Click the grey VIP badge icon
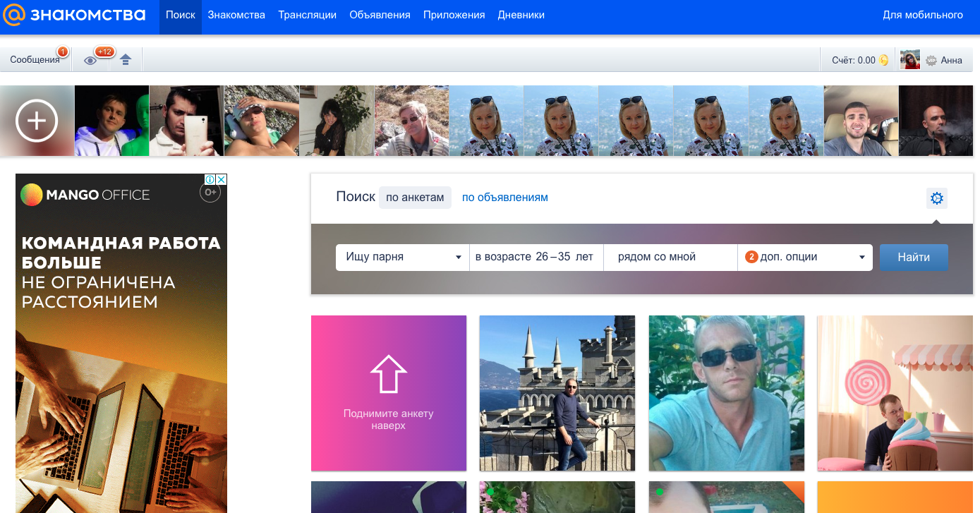The height and width of the screenshot is (513, 980). (931, 61)
